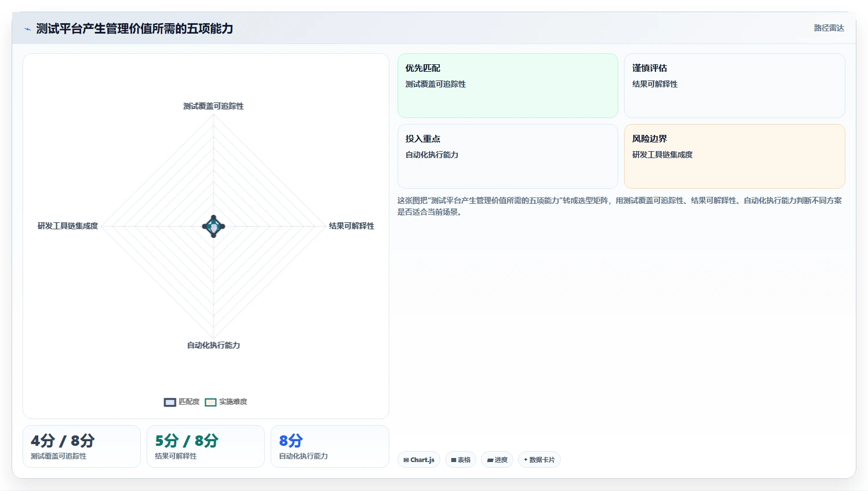Click 测试覆盖可追踪性 text in 优先匹配 card
The image size is (868, 491).
pyautogui.click(x=436, y=84)
